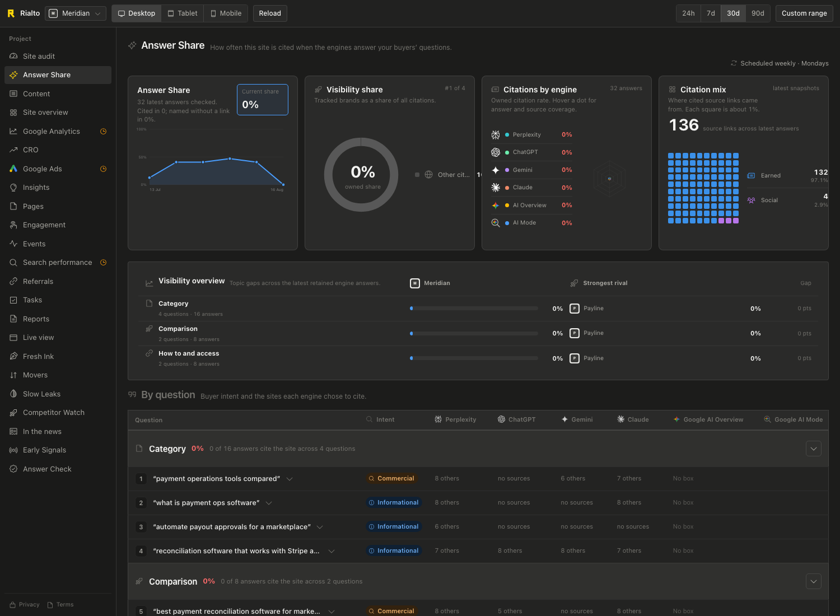Click the Commercial tag on question 1
The height and width of the screenshot is (616, 840).
coord(391,479)
